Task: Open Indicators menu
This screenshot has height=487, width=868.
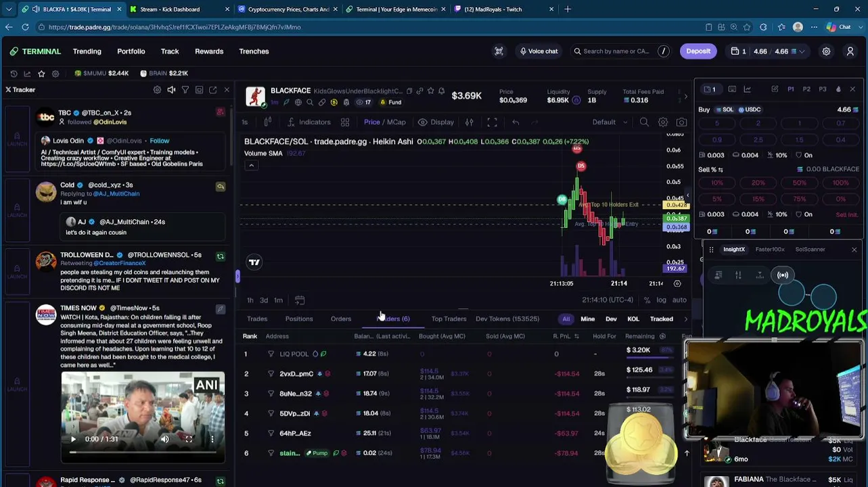Action: [309, 122]
